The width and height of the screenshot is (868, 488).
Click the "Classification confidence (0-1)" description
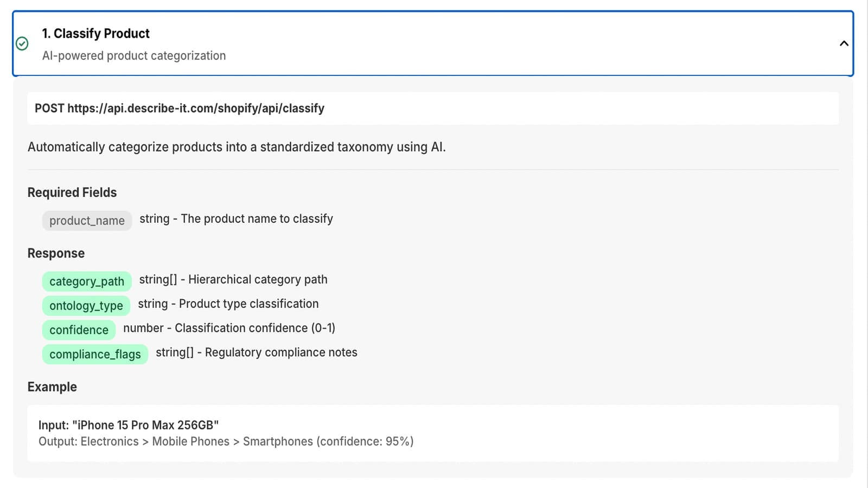point(255,328)
